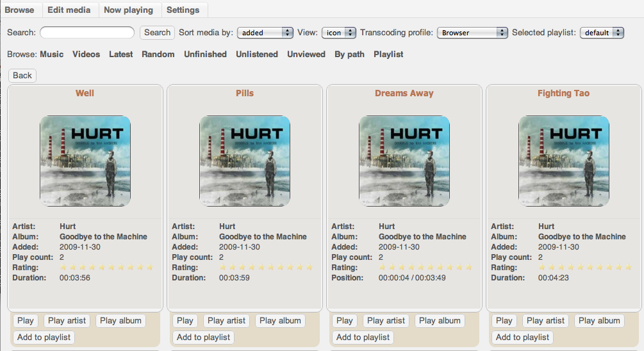
Task: Add Pills to the playlist
Action: (202, 337)
